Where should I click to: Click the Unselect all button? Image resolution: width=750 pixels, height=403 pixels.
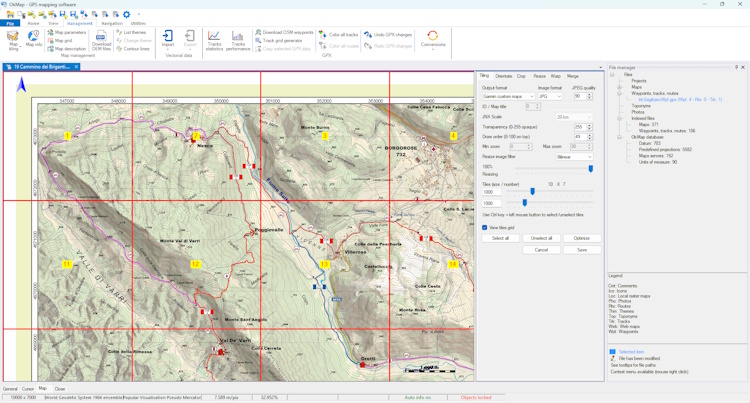pyautogui.click(x=541, y=238)
